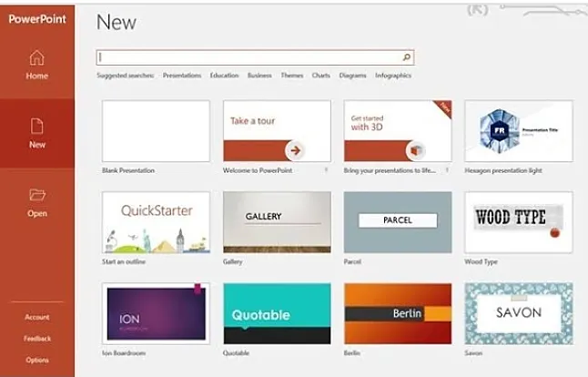Pin the Bring your presentations to life template
This screenshot has width=588, height=377.
pos(447,170)
